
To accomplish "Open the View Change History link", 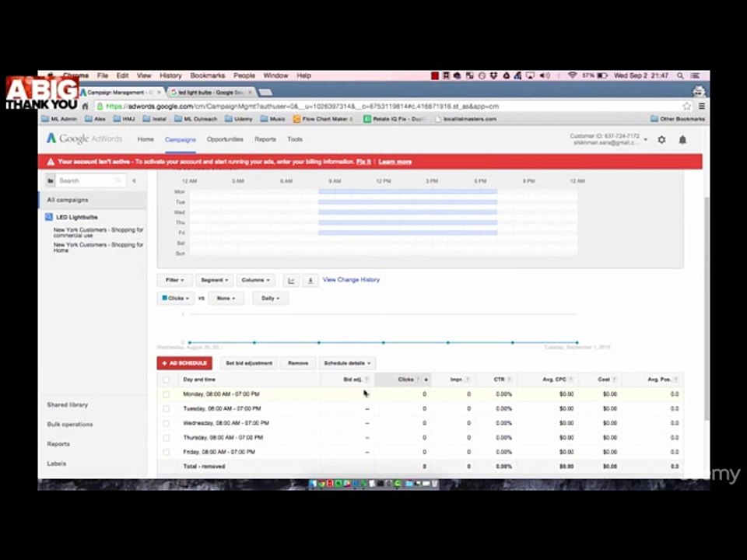I will [x=351, y=279].
